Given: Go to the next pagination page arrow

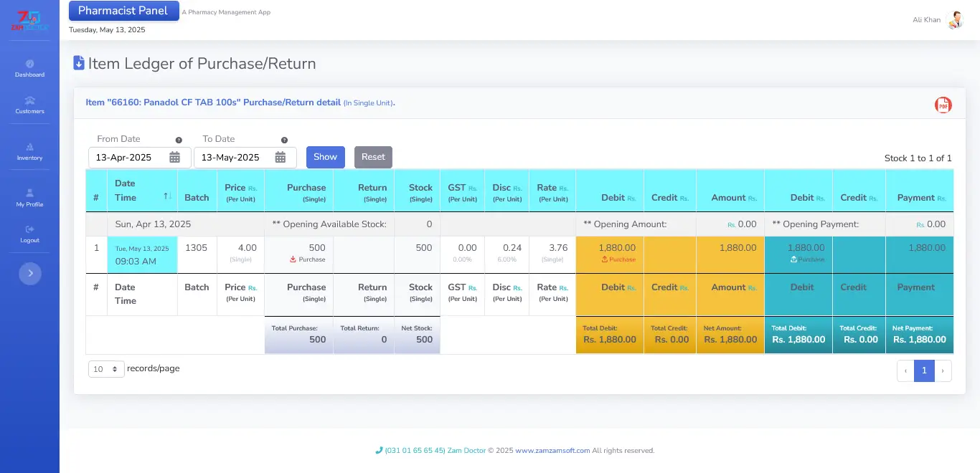Looking at the screenshot, I should pos(943,371).
